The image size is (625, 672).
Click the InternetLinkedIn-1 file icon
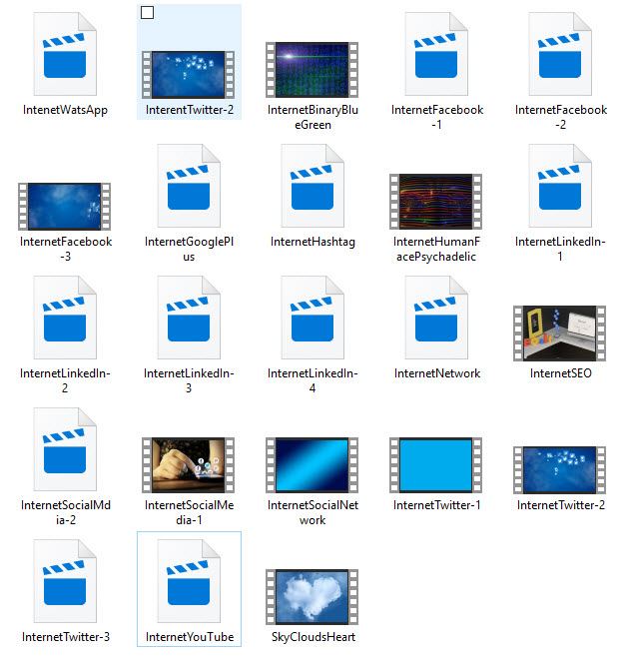tap(560, 187)
